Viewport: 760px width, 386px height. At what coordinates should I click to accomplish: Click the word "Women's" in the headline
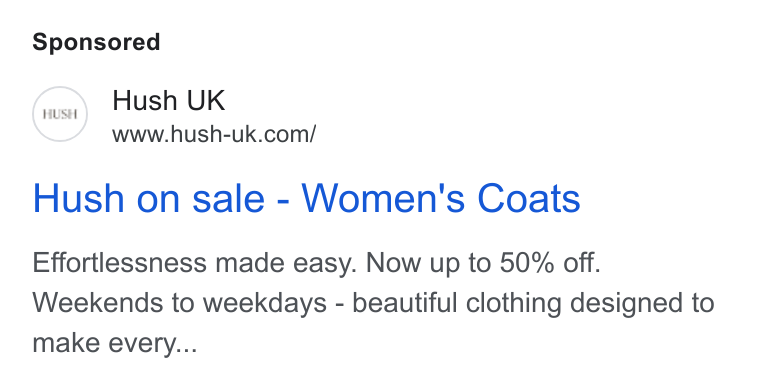tap(383, 198)
